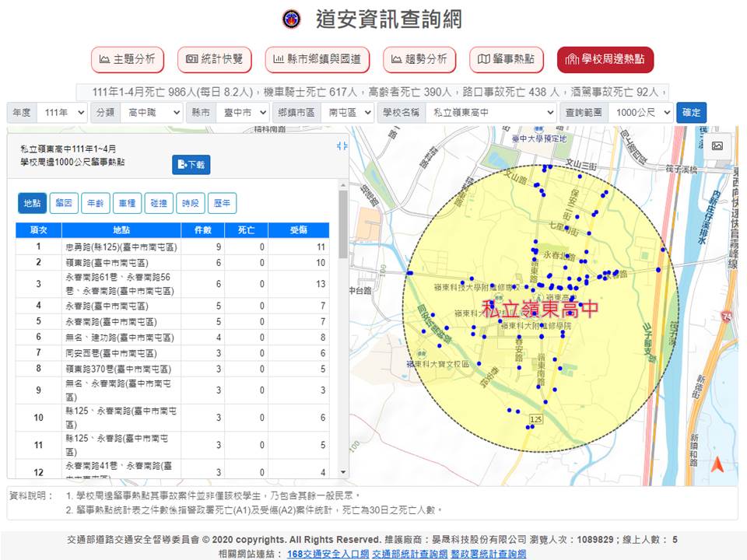Click the route 125 marker on the map
747x560 pixels.
536,419
